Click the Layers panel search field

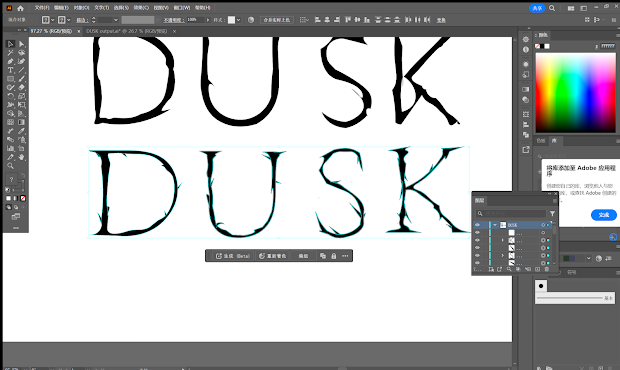pyautogui.click(x=511, y=213)
